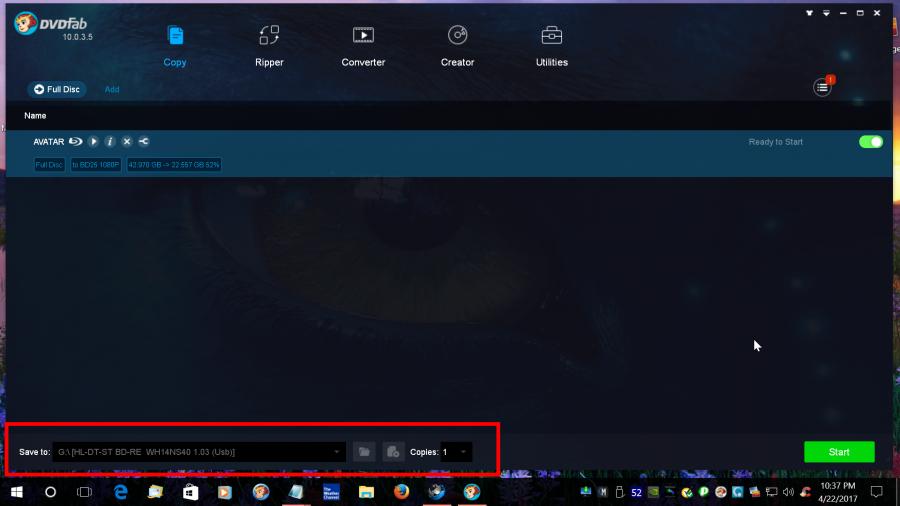Screen dimensions: 900x506
Task: Click the green Start button
Action: [839, 452]
